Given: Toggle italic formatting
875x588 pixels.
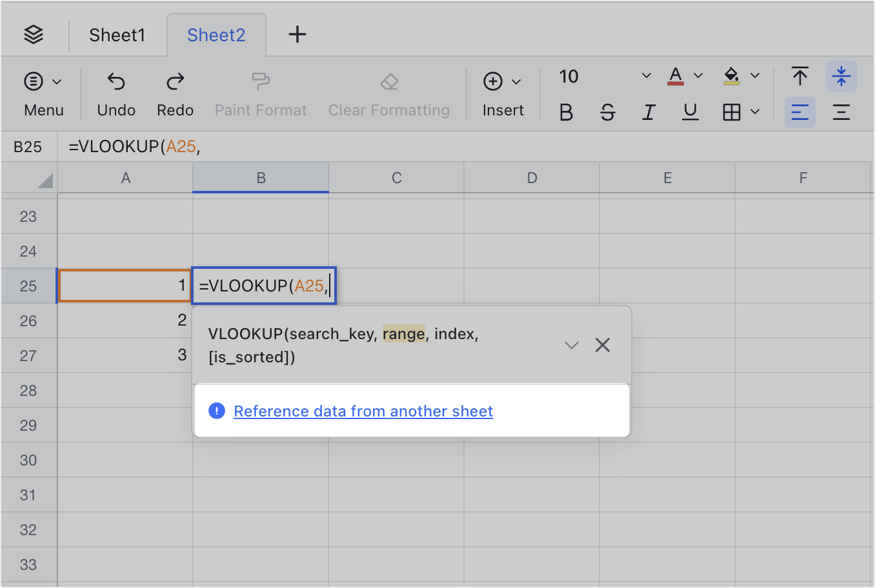Looking at the screenshot, I should click(x=649, y=113).
